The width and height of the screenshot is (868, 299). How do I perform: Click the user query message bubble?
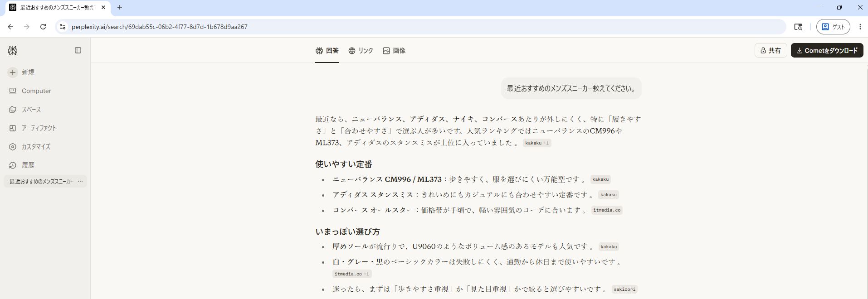pyautogui.click(x=571, y=88)
